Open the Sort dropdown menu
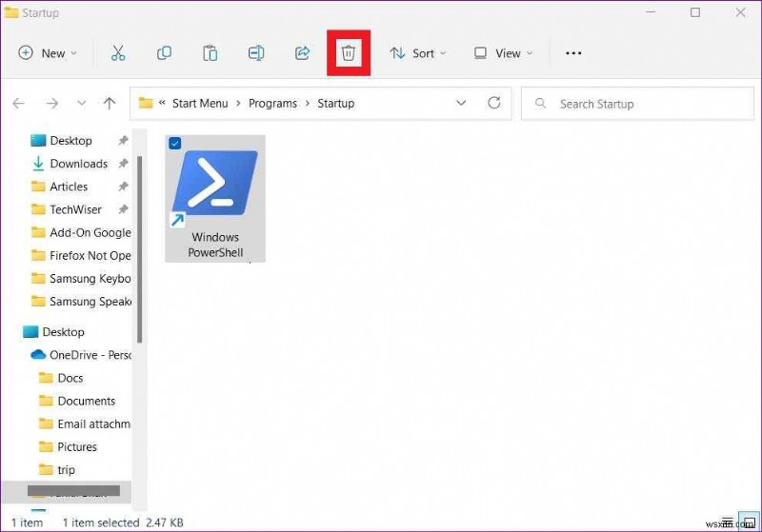The height and width of the screenshot is (532, 762). pos(418,53)
